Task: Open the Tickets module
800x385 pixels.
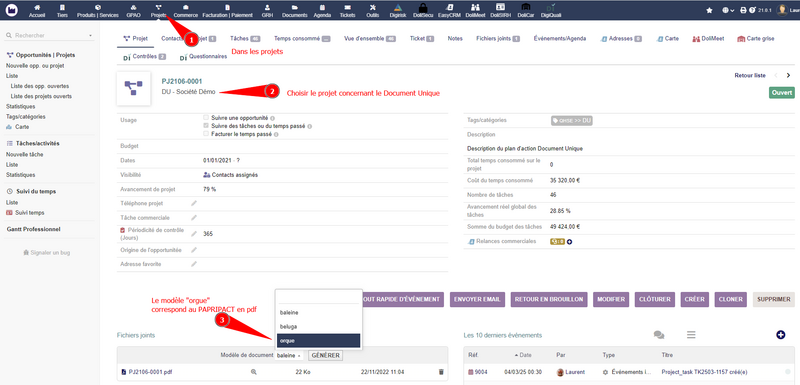Action: pyautogui.click(x=347, y=11)
